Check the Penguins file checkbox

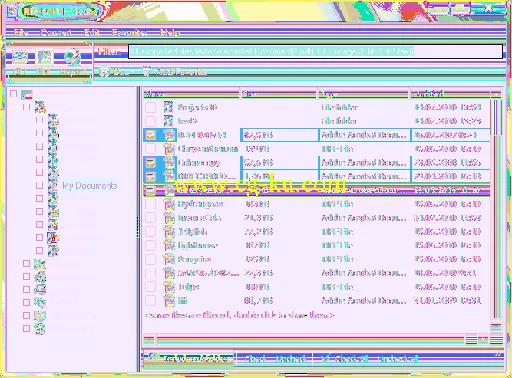151,259
